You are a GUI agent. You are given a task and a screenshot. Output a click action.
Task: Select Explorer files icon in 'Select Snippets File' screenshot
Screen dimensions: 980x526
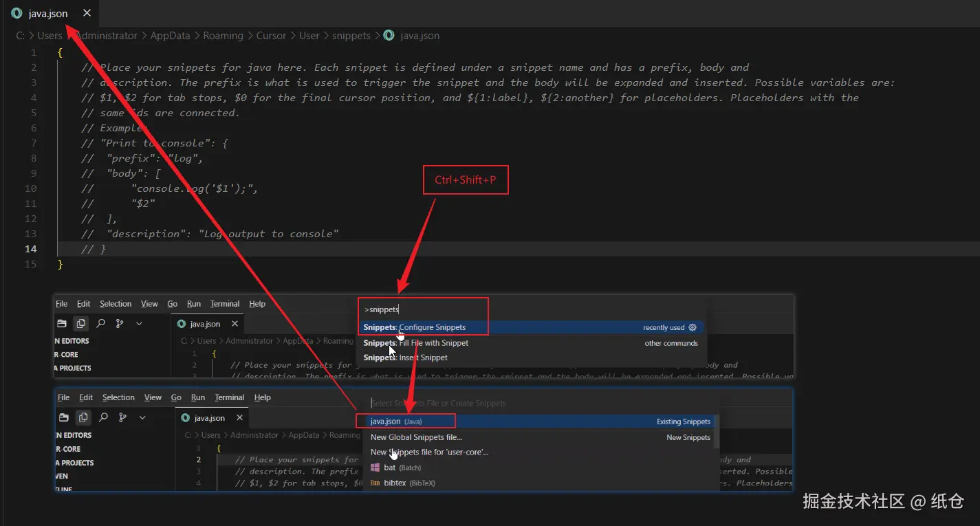coord(83,417)
